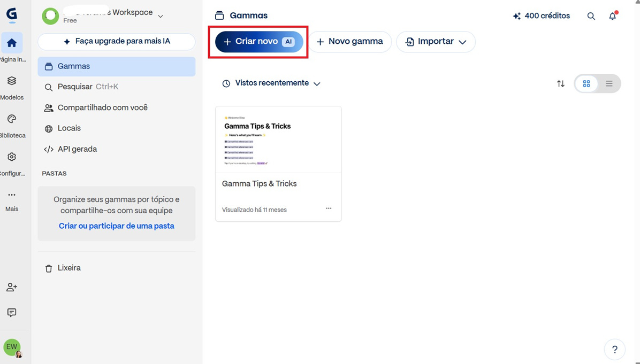Switch to grid view
The image size is (640, 364).
[586, 83]
